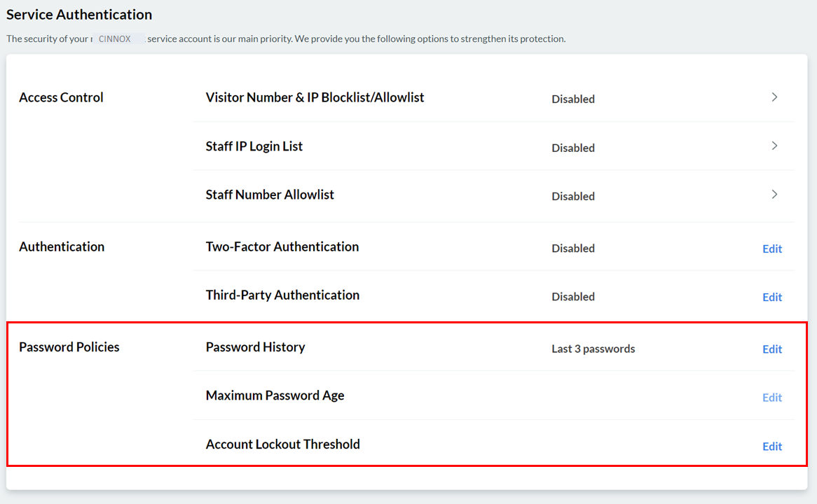Open the Staff Number Allowlist chevron arrow
The height and width of the screenshot is (504, 817).
774,194
